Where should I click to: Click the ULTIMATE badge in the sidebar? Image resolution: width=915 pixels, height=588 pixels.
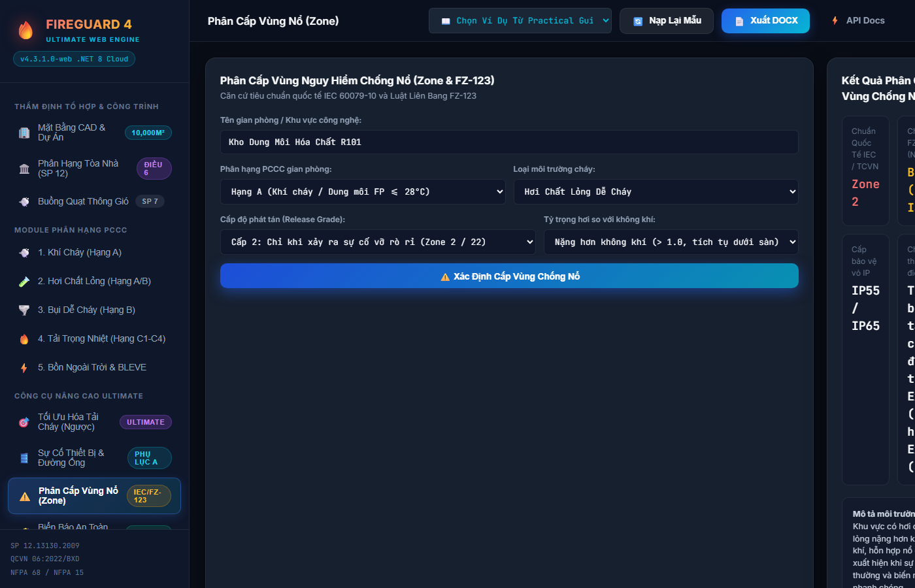coord(146,422)
